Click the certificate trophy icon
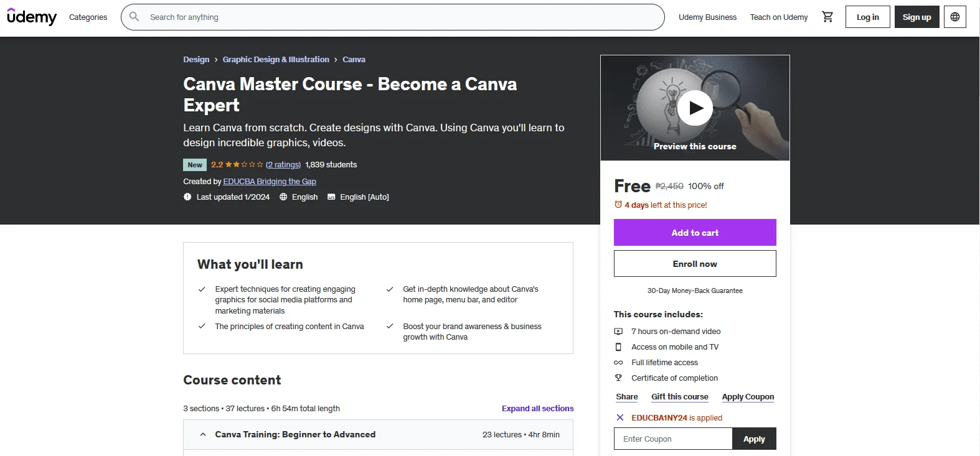Image resolution: width=980 pixels, height=456 pixels. [618, 378]
